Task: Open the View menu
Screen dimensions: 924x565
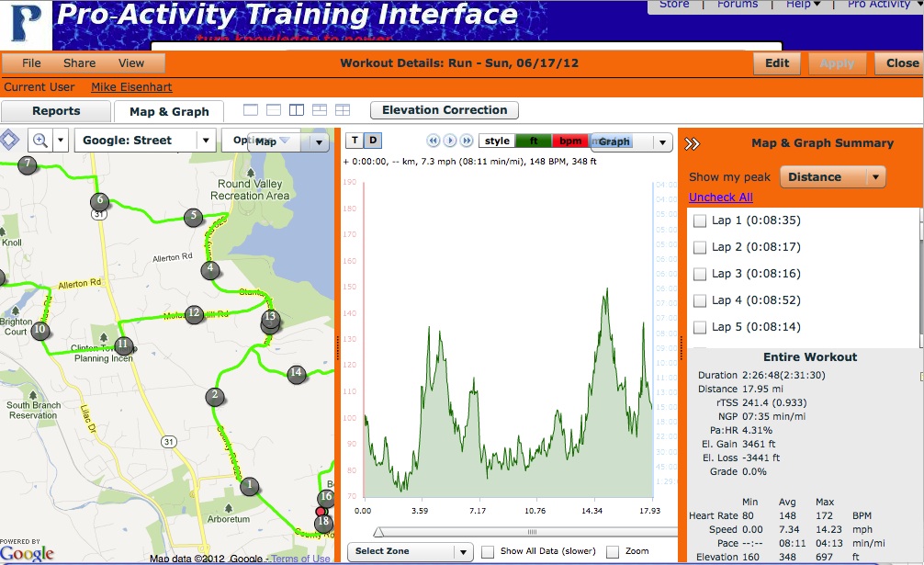Action: pyautogui.click(x=130, y=63)
